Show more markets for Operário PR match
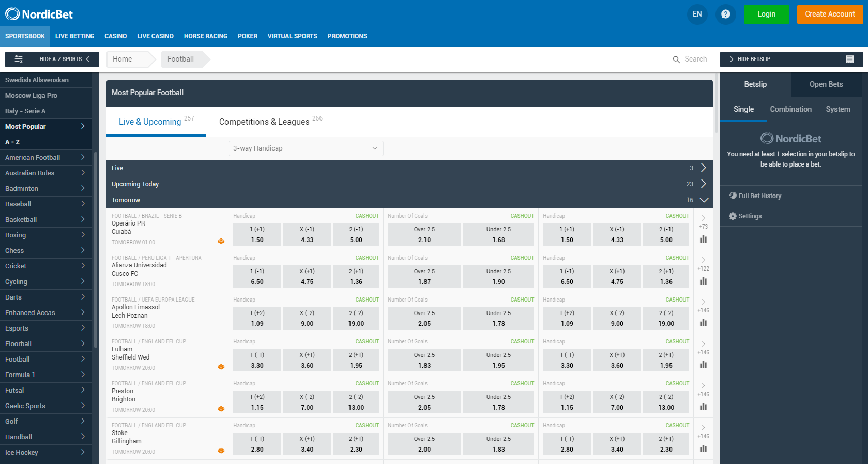868x464 pixels. point(703,222)
